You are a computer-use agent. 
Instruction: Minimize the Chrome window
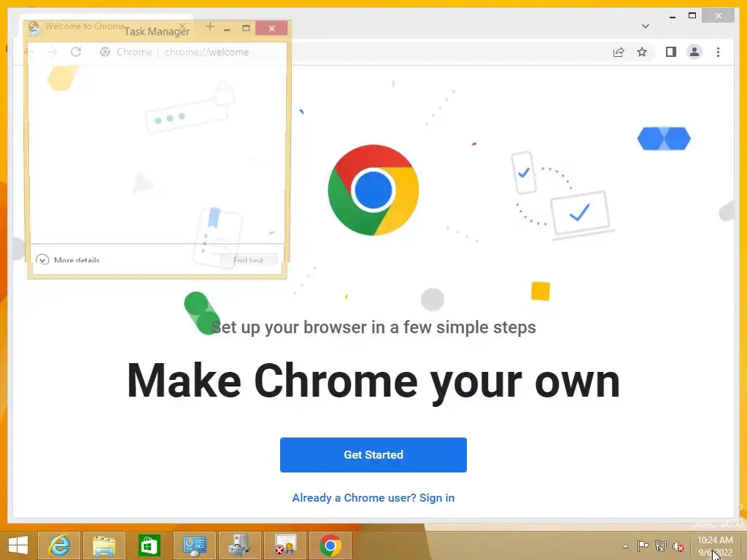pyautogui.click(x=672, y=16)
